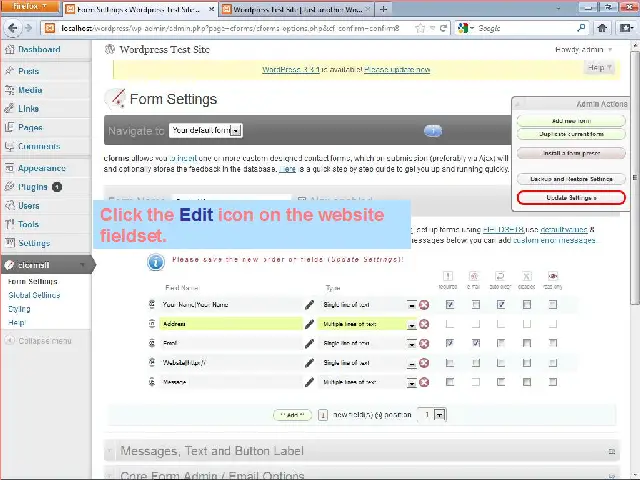Viewport: 640px width, 480px height.
Task: Open type dropdown for Your Name field
Action: pyautogui.click(x=411, y=305)
